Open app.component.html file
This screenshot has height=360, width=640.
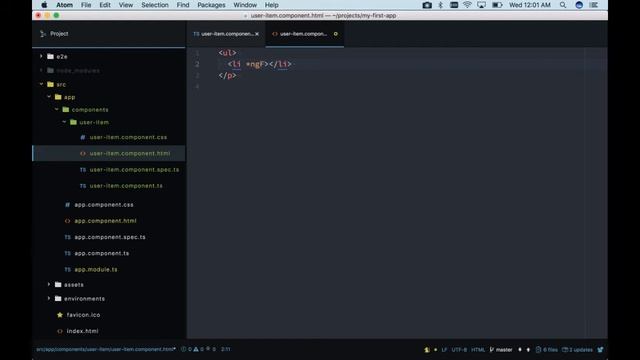click(105, 221)
